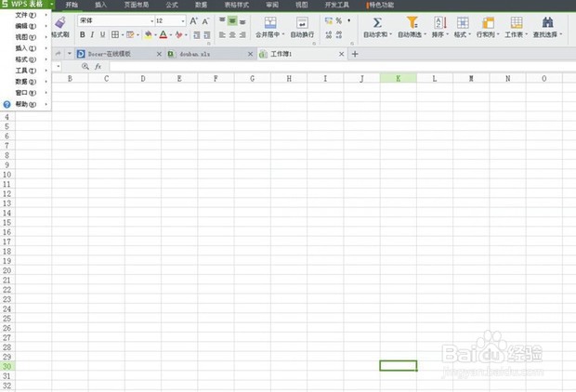Select bottom vertical alignment icon
The height and width of the screenshot is (392, 576).
pyautogui.click(x=242, y=21)
